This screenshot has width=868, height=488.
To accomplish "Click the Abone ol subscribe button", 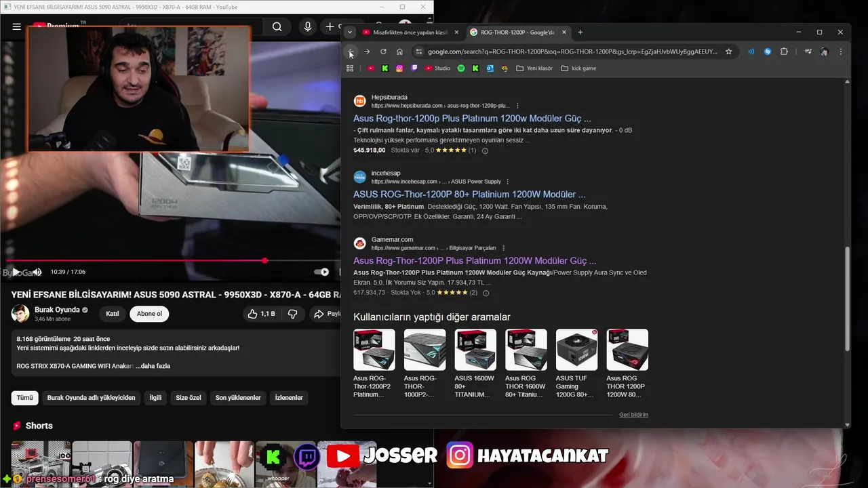I will 150,314.
